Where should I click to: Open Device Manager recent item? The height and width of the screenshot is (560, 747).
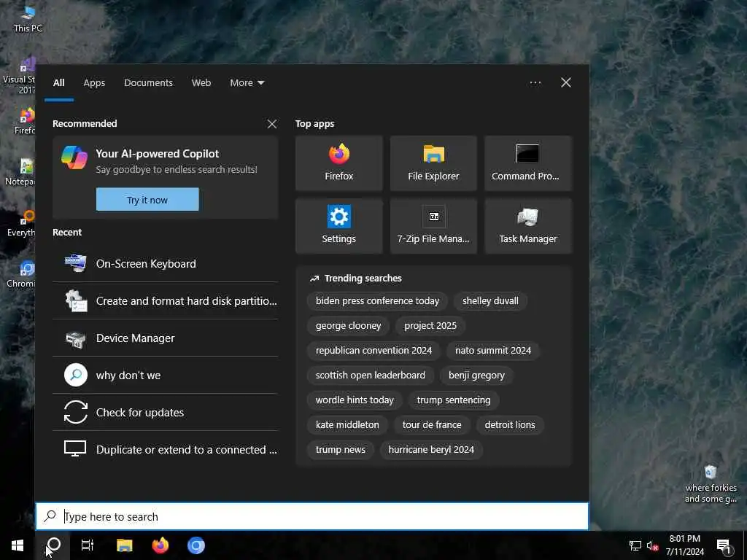pos(165,338)
